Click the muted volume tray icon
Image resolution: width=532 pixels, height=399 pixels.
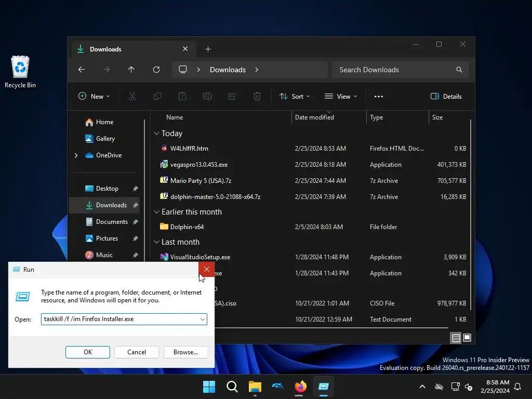469,387
